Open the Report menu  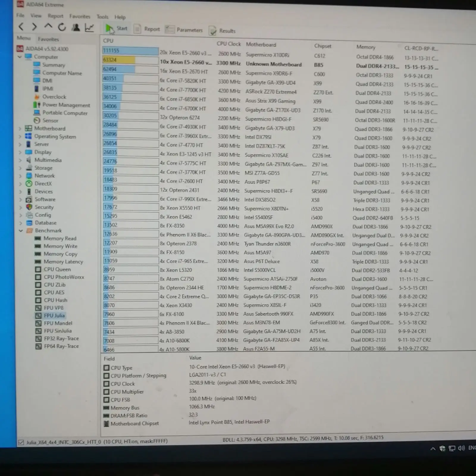pos(56,16)
